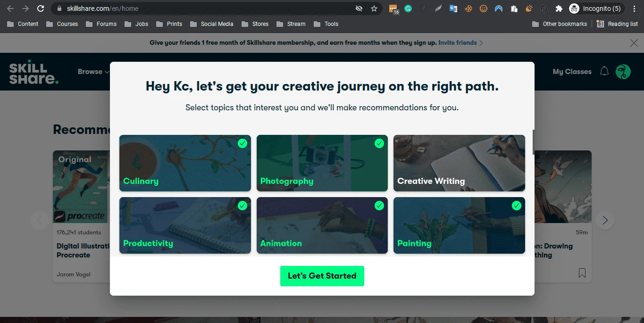Open the Reading list
This screenshot has height=323, width=644.
[x=617, y=24]
